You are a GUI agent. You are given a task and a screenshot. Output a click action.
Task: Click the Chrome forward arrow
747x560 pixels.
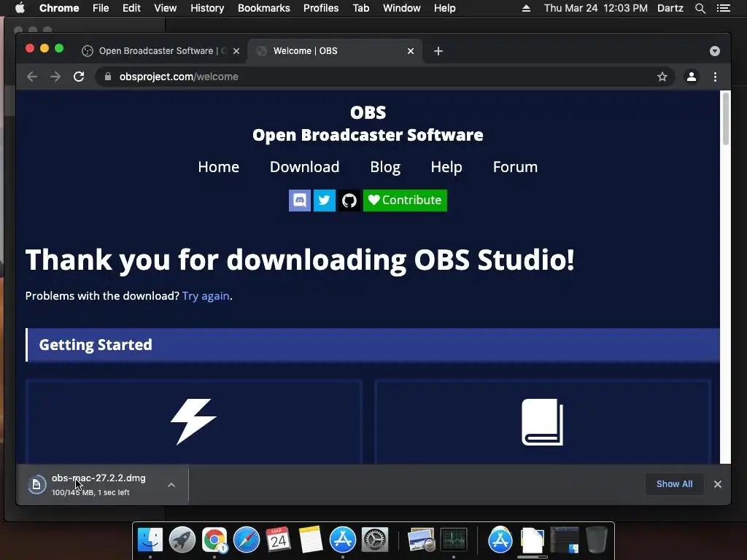coord(55,77)
